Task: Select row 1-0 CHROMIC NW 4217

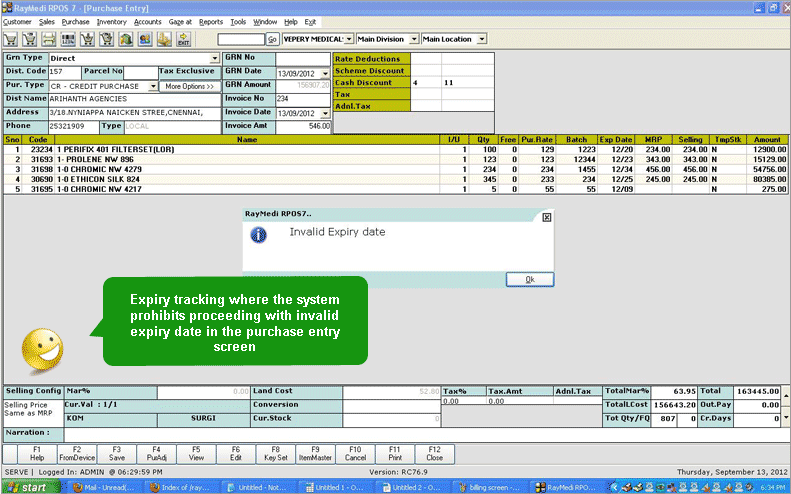Action: point(396,189)
